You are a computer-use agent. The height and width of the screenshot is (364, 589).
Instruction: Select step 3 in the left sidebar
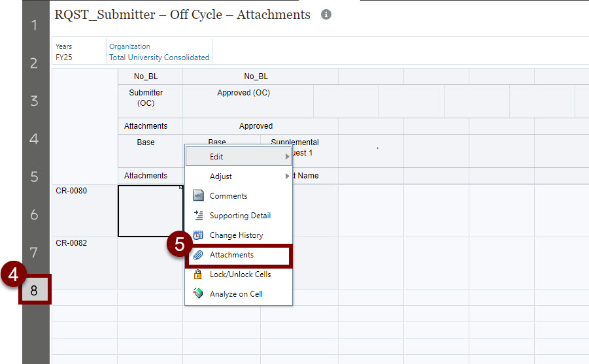coord(34,101)
